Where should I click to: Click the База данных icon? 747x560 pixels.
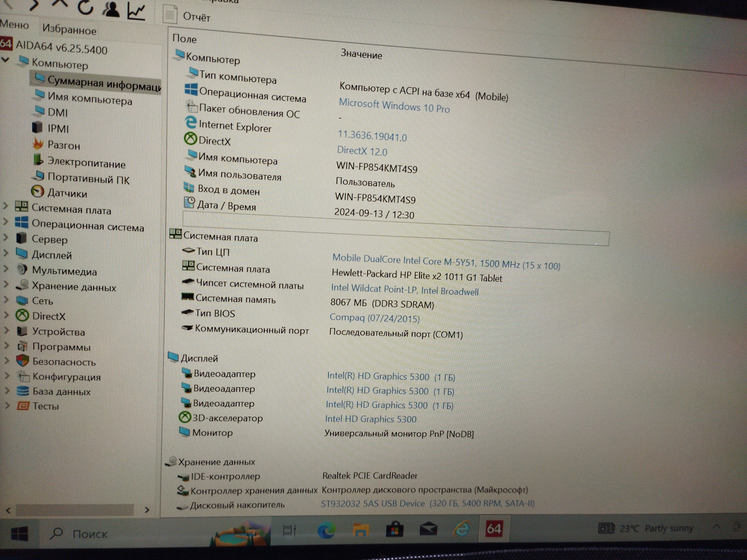pyautogui.click(x=23, y=391)
